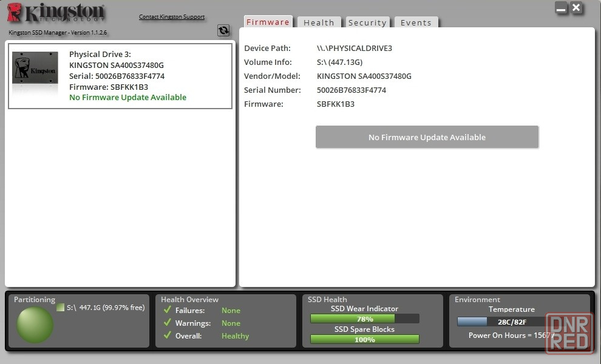Close the Kingston SSD Manager window

(x=577, y=8)
